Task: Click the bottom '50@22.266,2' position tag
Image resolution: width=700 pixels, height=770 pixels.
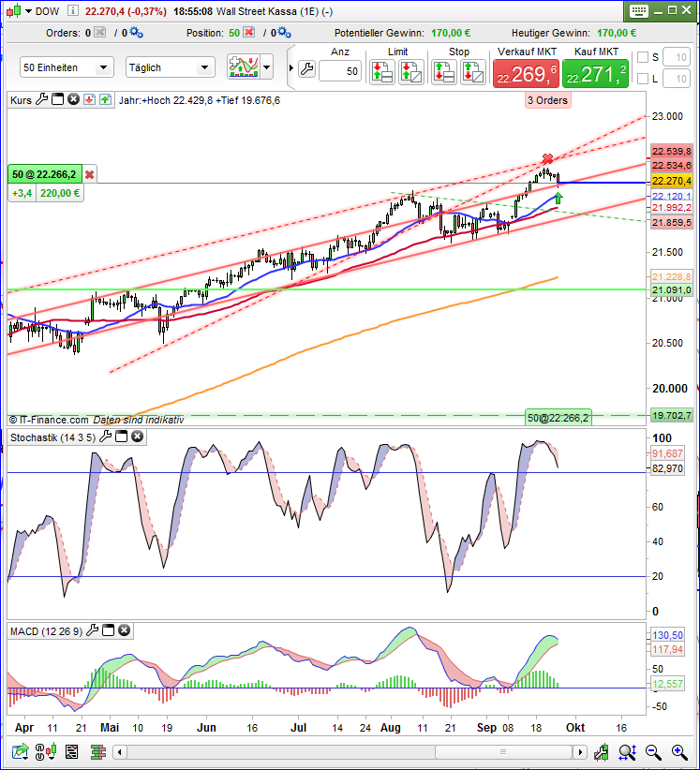Action: [558, 418]
